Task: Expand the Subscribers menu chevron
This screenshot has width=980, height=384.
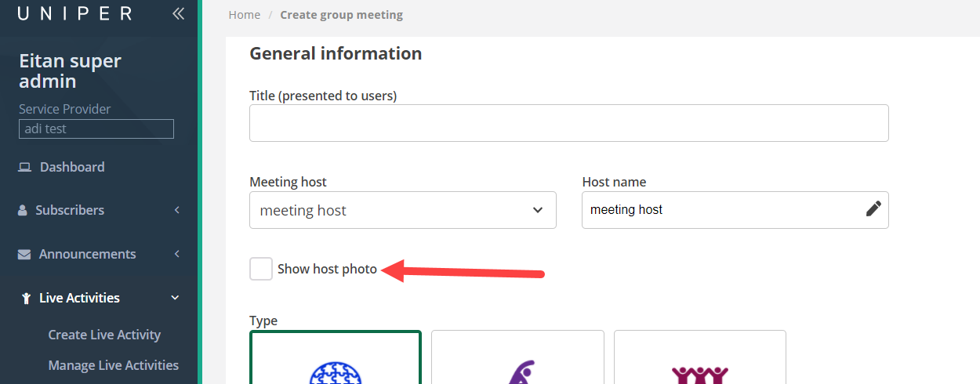Action: 177,210
